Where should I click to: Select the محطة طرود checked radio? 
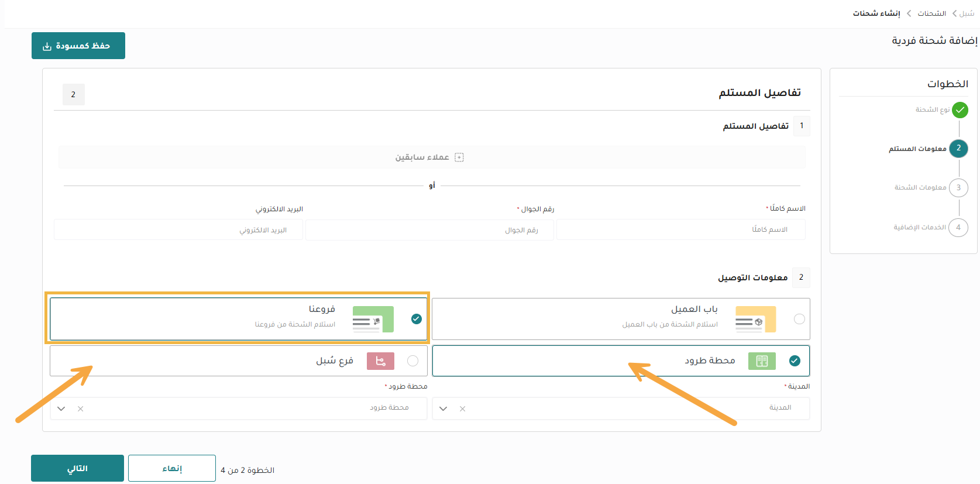[x=795, y=361]
